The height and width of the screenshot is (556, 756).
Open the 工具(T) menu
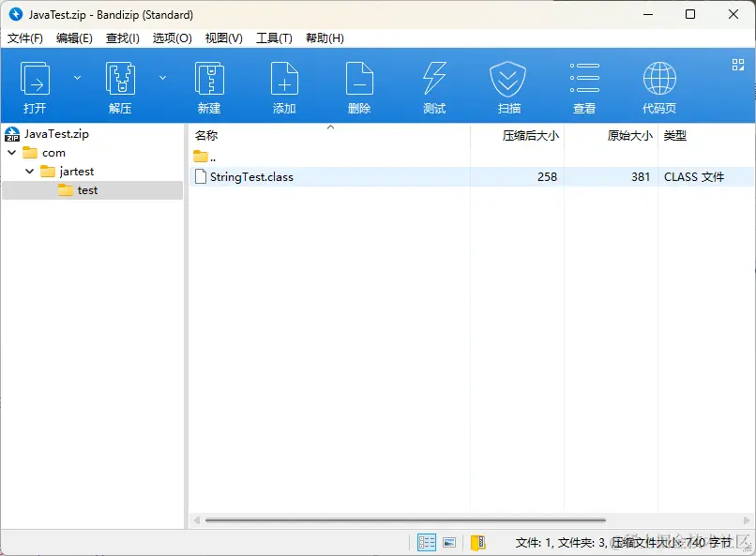click(274, 38)
